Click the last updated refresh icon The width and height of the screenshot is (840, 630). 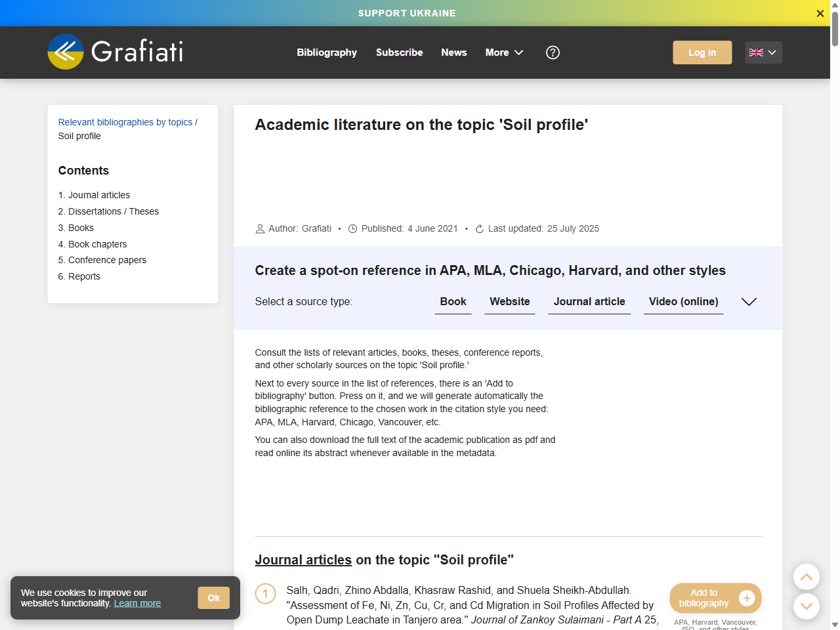tap(479, 228)
